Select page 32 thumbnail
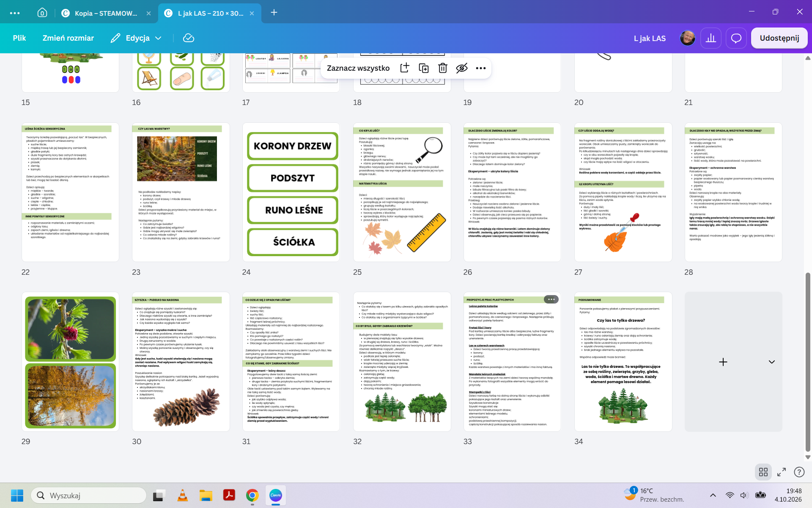This screenshot has width=812, height=508. pyautogui.click(x=402, y=362)
